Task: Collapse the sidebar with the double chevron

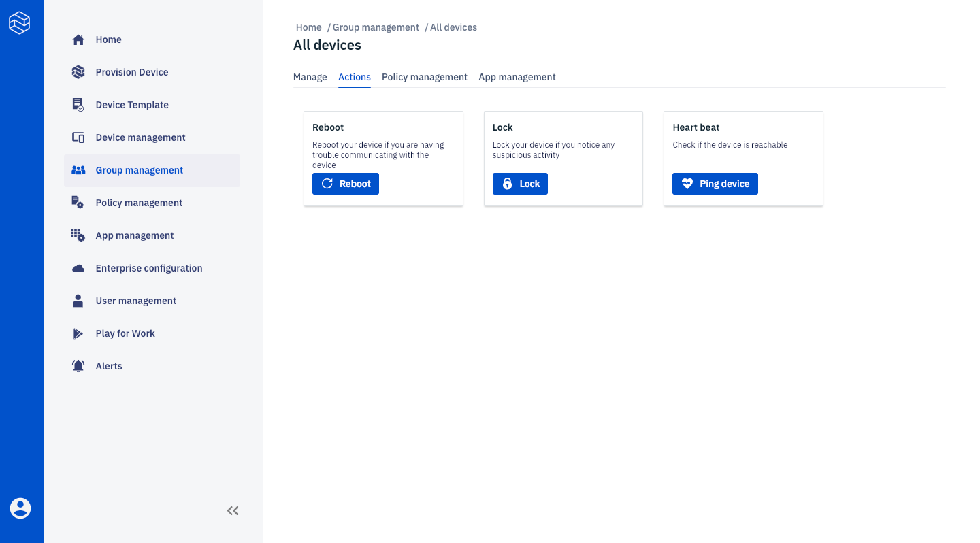Action: point(233,510)
